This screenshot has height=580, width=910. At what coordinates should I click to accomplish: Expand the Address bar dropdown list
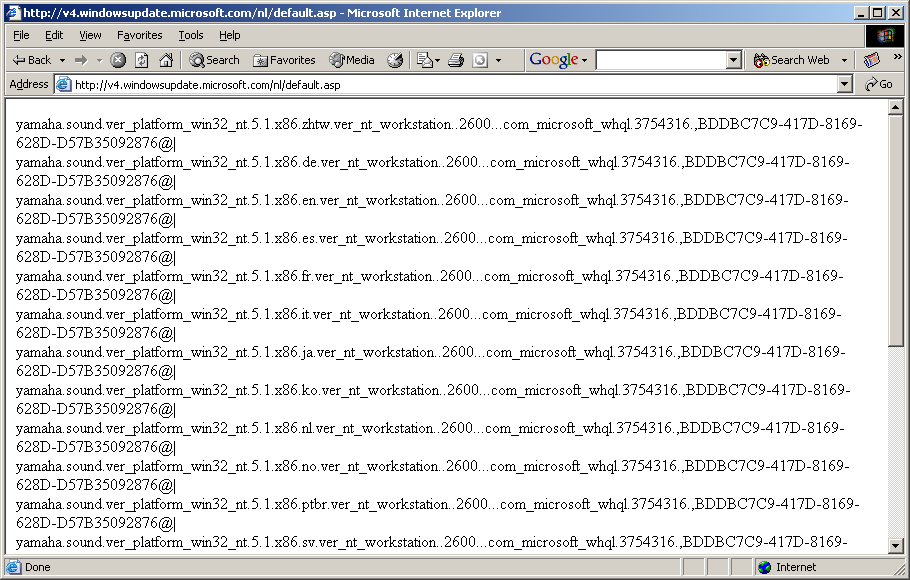pyautogui.click(x=844, y=85)
